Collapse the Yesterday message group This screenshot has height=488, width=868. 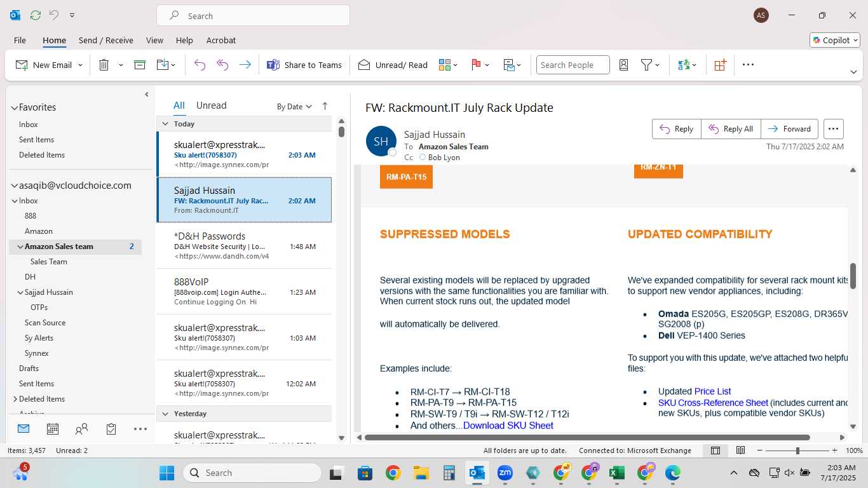point(165,414)
